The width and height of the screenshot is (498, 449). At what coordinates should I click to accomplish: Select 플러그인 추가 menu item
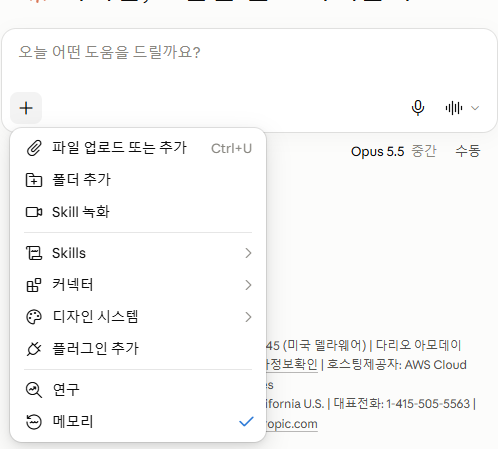[x=138, y=349]
